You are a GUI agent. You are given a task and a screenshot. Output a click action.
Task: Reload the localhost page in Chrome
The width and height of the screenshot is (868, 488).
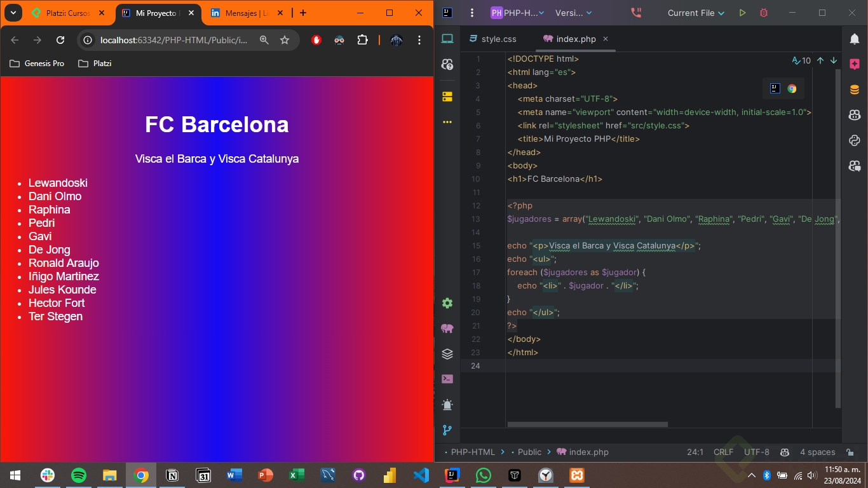60,40
